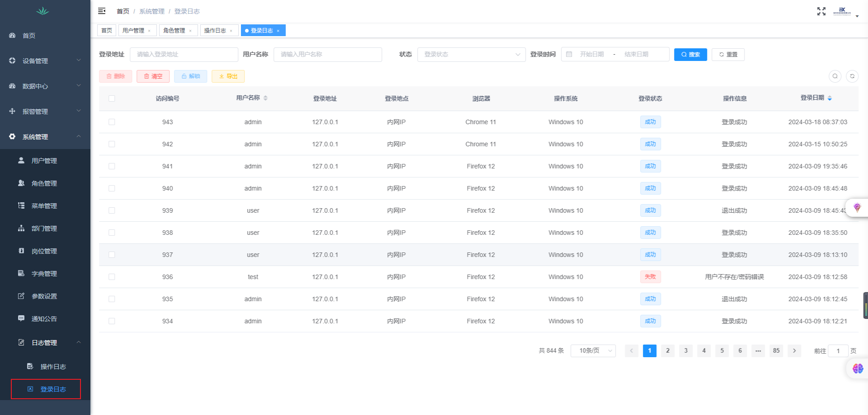
Task: Click the 解锁 button
Action: coord(191,76)
